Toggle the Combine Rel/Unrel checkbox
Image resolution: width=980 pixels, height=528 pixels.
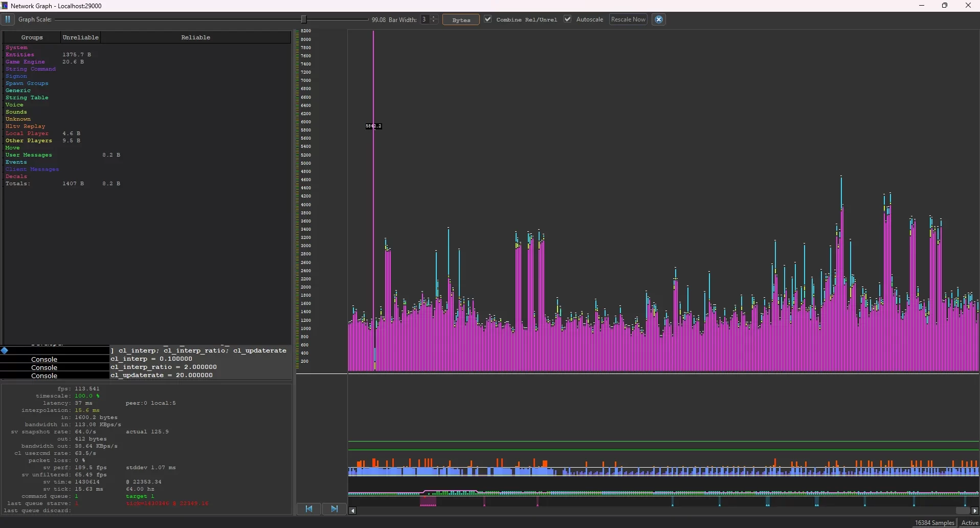click(488, 19)
